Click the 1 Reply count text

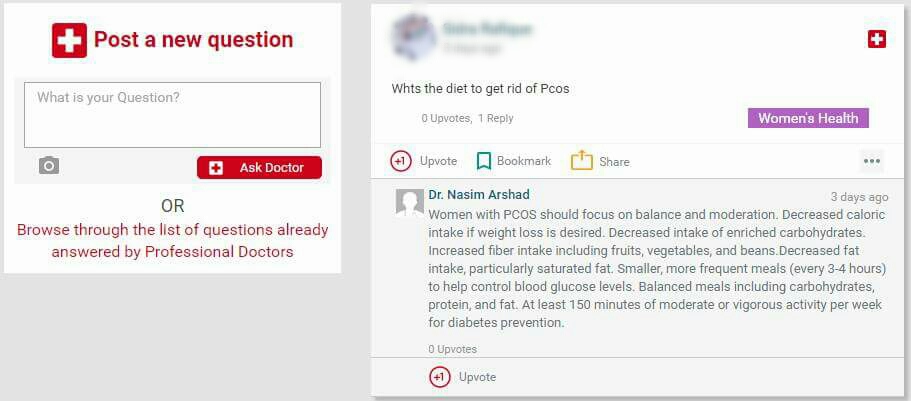496,118
